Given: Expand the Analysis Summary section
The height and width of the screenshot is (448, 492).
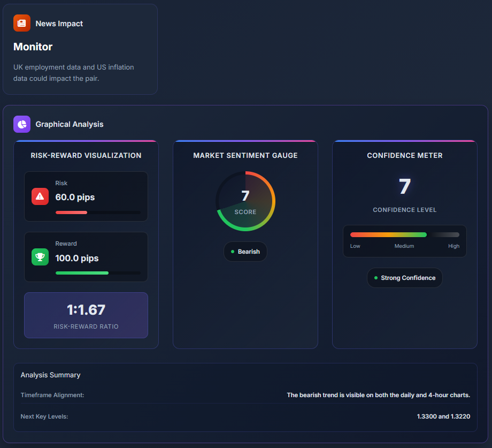Looking at the screenshot, I should pyautogui.click(x=50, y=375).
